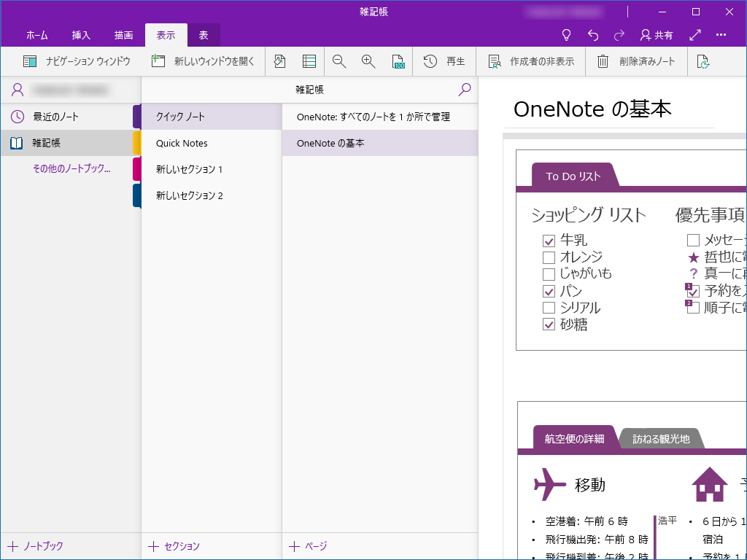Check the じゃがいも checkbox
The width and height of the screenshot is (747, 560).
(x=549, y=274)
